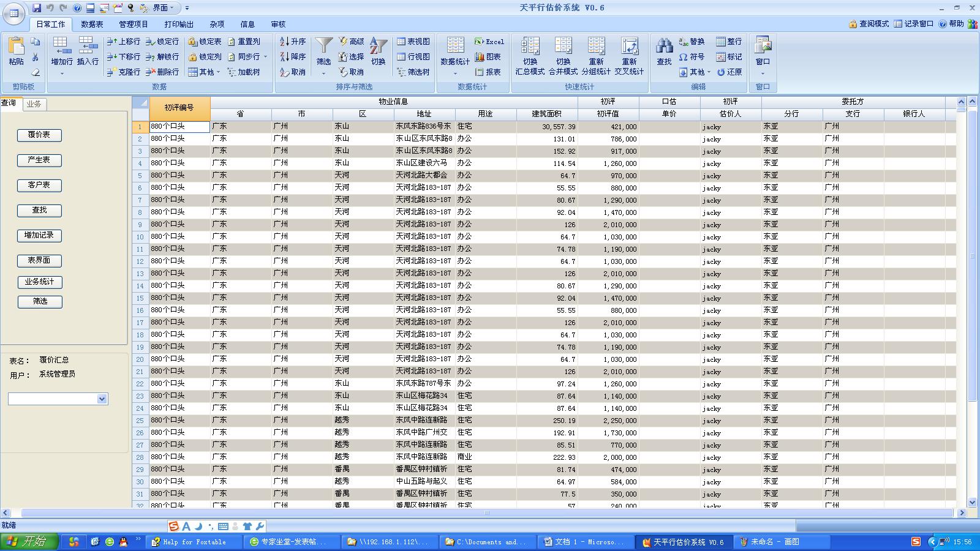Click 覆价表 button in side panel
The height and width of the screenshot is (551, 980).
pyautogui.click(x=39, y=135)
